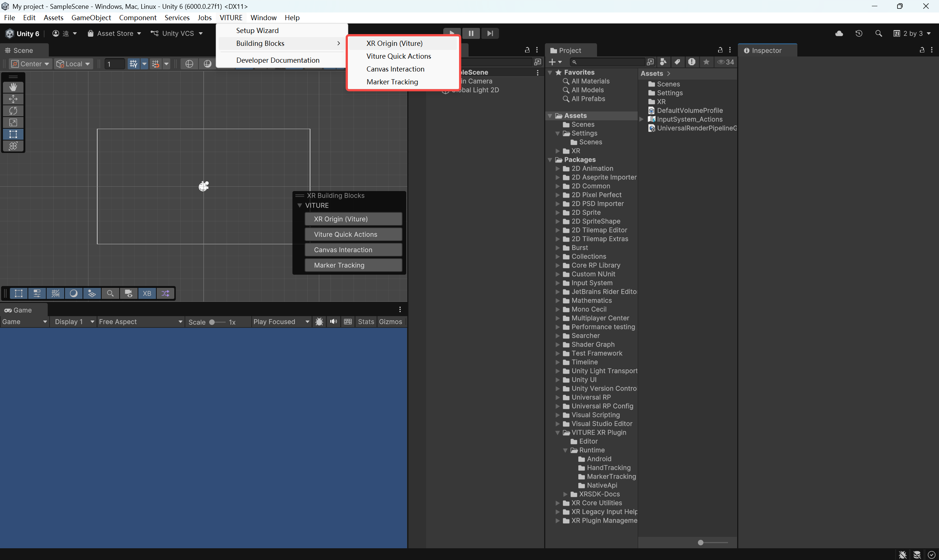939x560 pixels.
Task: Open the Asset Store dropdown
Action: [114, 33]
